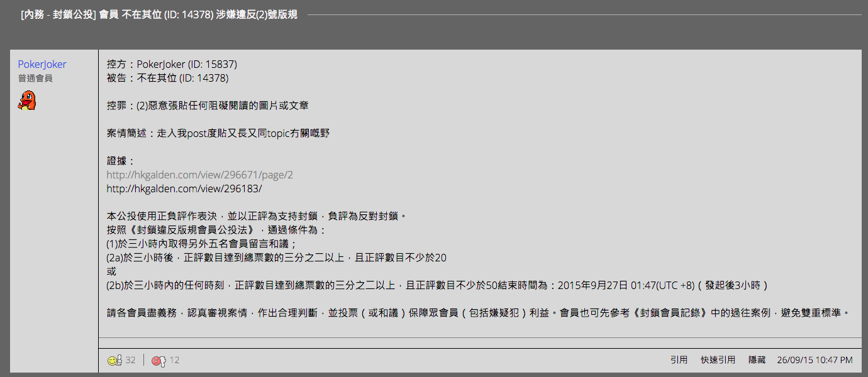Viewport: 868px width, 377px height.
Task: Click the smiley thumbs-up positive rating icon
Action: [x=114, y=360]
